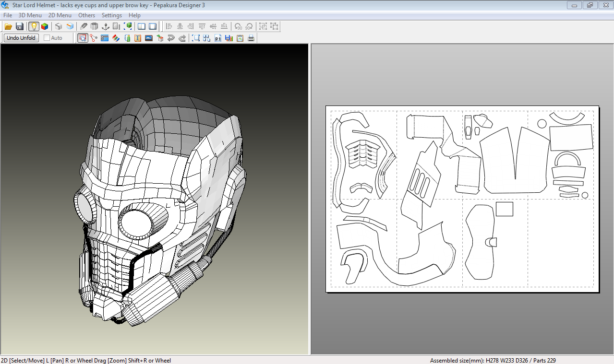The height and width of the screenshot is (364, 614).
Task: Click the group parts icon
Action: pyautogui.click(x=263, y=26)
